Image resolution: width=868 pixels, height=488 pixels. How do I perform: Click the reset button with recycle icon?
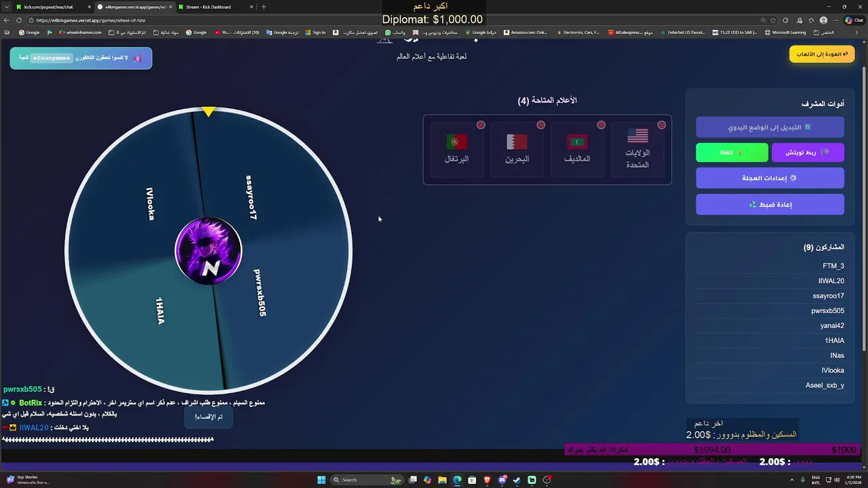point(770,204)
